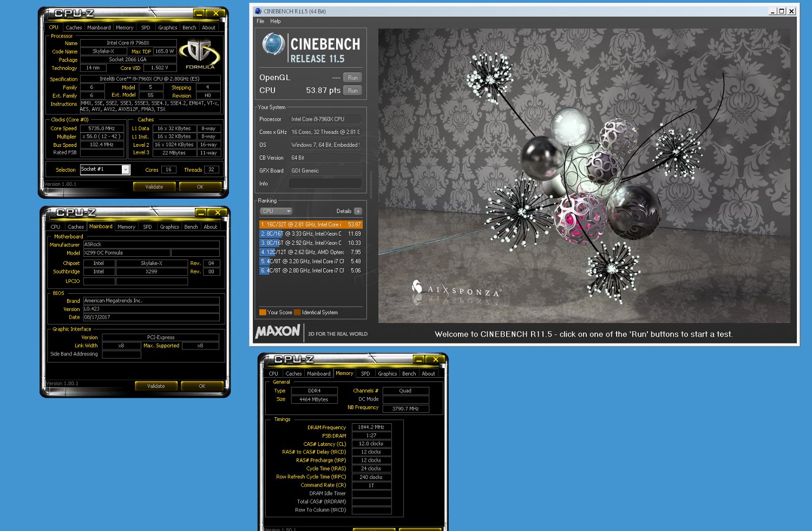Run the OpenGL benchmark
This screenshot has height=531, width=812.
[x=352, y=77]
